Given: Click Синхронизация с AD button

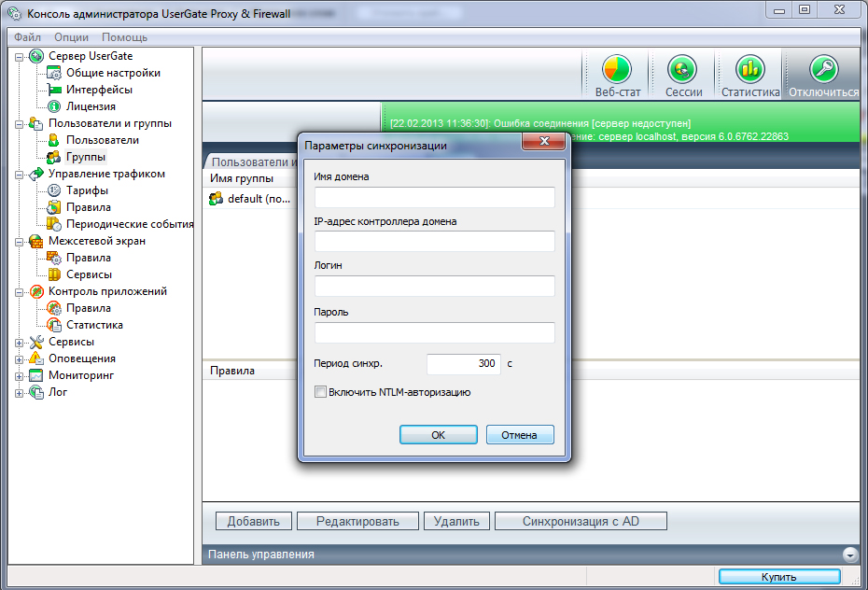Looking at the screenshot, I should point(581,521).
